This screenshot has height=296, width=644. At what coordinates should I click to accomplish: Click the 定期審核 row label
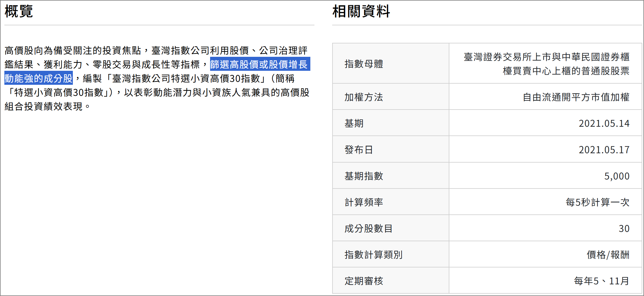(x=364, y=281)
